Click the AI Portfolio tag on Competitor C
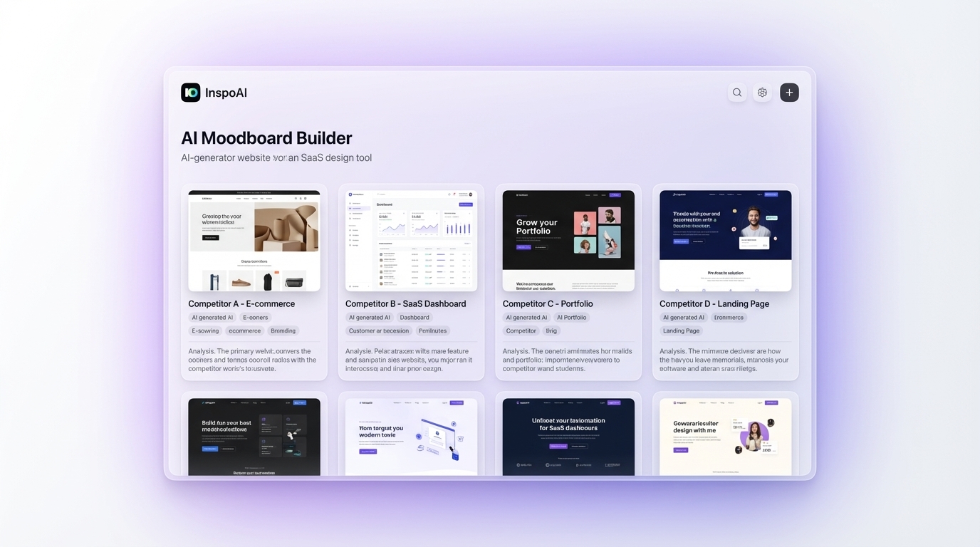Viewport: 980px width, 547px height. click(x=572, y=317)
